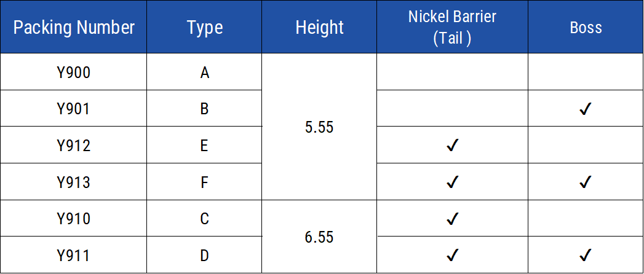Image resolution: width=644 pixels, height=274 pixels.
Task: Select the Nickel Barrier checkmark for Y913
Action: [x=452, y=182]
